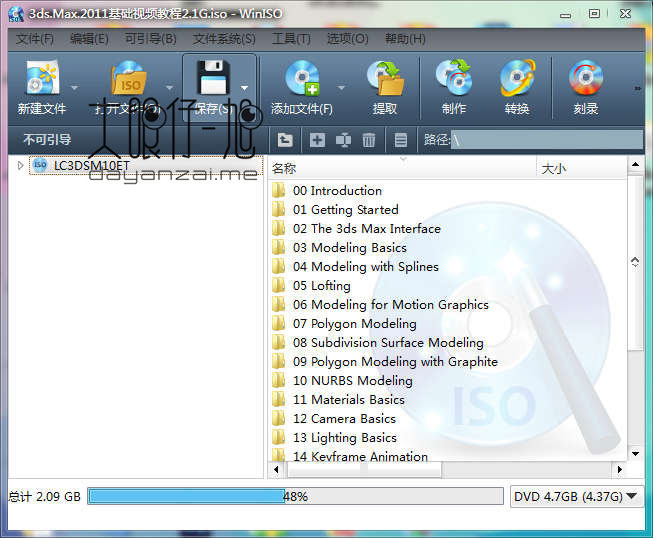The width and height of the screenshot is (653, 538).
Task: Click folder icon of 05 Lofting
Action: click(x=278, y=286)
